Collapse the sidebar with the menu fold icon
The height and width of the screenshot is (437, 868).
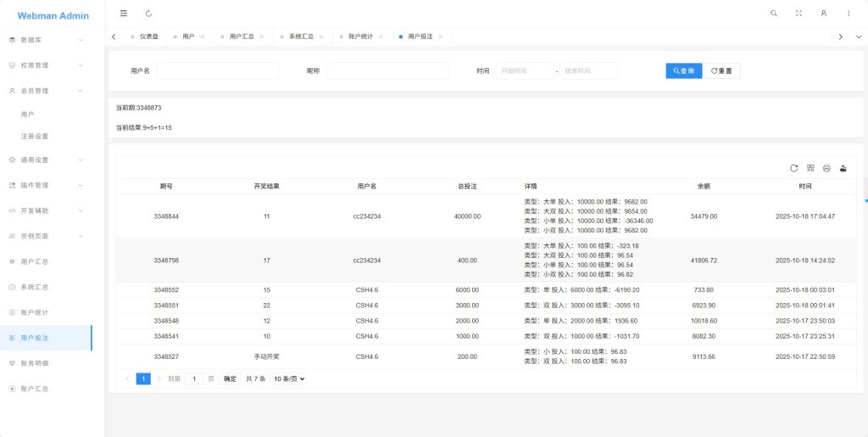124,14
